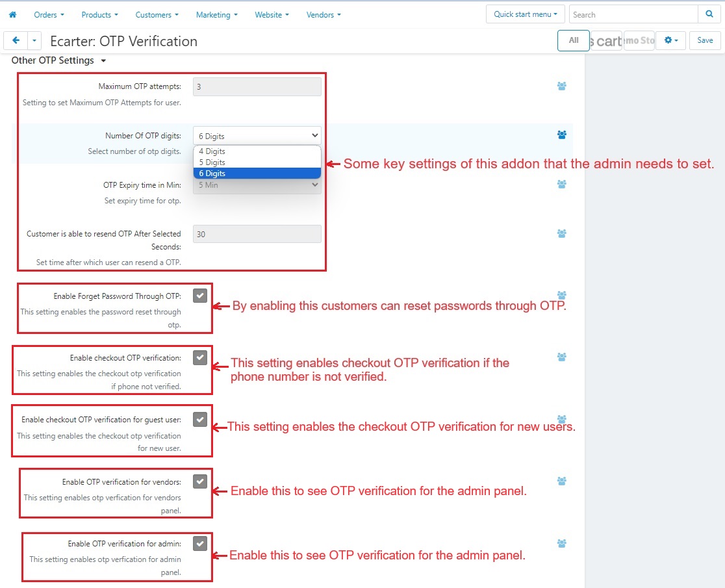Click 'Set expiry time for otp.' hint text
The width and height of the screenshot is (725, 588).
[142, 201]
